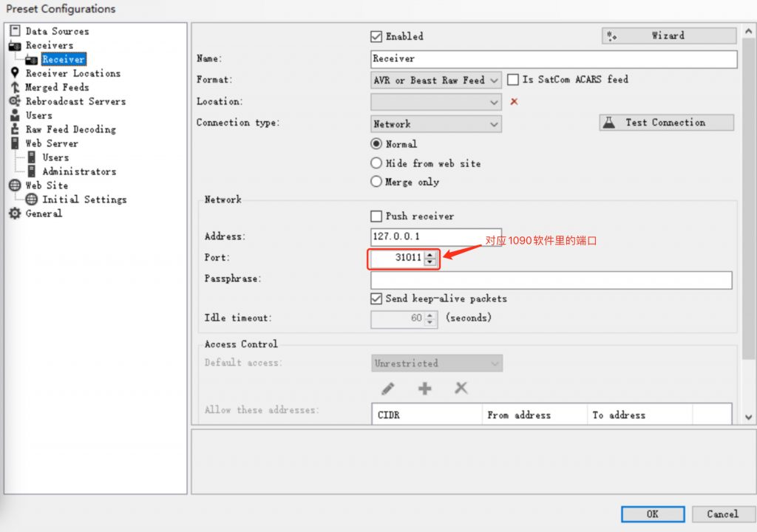Click the Test Connection button
Viewport: 757px width, 532px height.
[666, 123]
